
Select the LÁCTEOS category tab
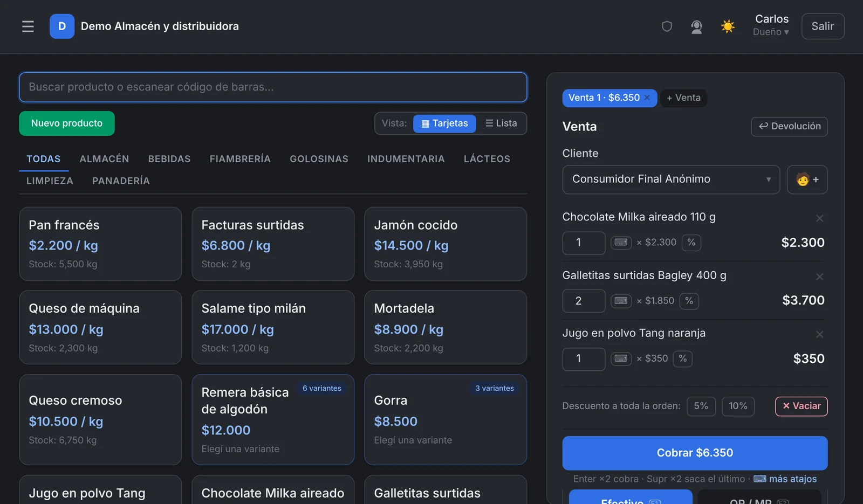click(x=487, y=159)
